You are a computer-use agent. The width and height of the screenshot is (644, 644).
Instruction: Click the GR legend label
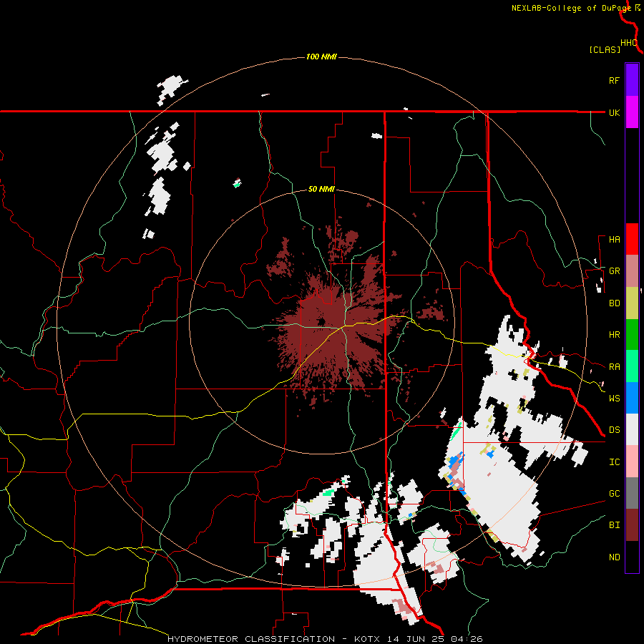[614, 271]
